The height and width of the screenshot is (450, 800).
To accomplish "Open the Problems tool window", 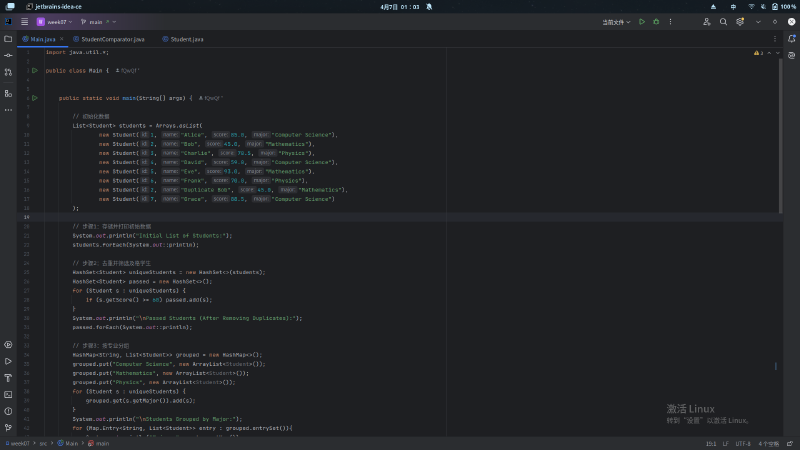I will 8,411.
